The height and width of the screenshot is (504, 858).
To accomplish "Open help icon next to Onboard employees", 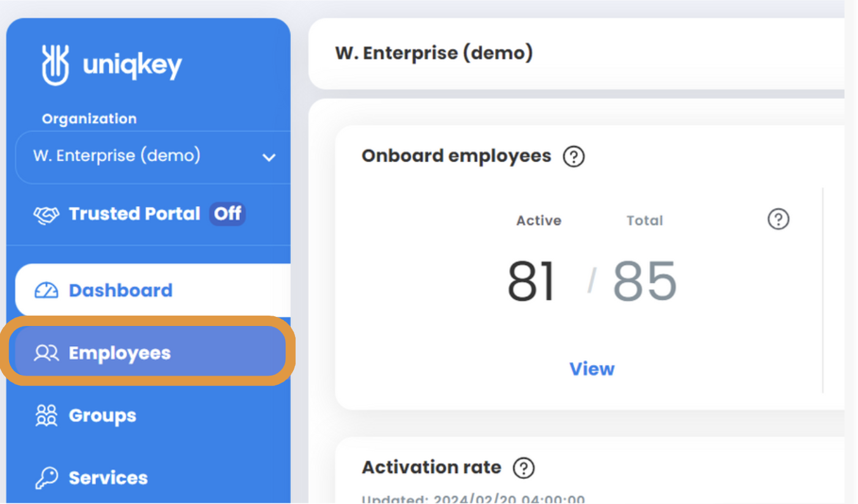I will 573,157.
